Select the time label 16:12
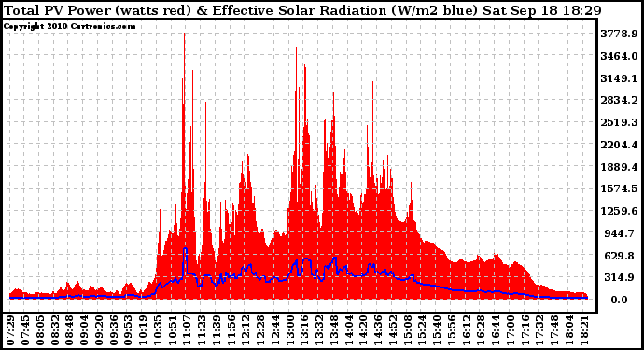Screen dimensions: 644x350 tap(467, 330)
